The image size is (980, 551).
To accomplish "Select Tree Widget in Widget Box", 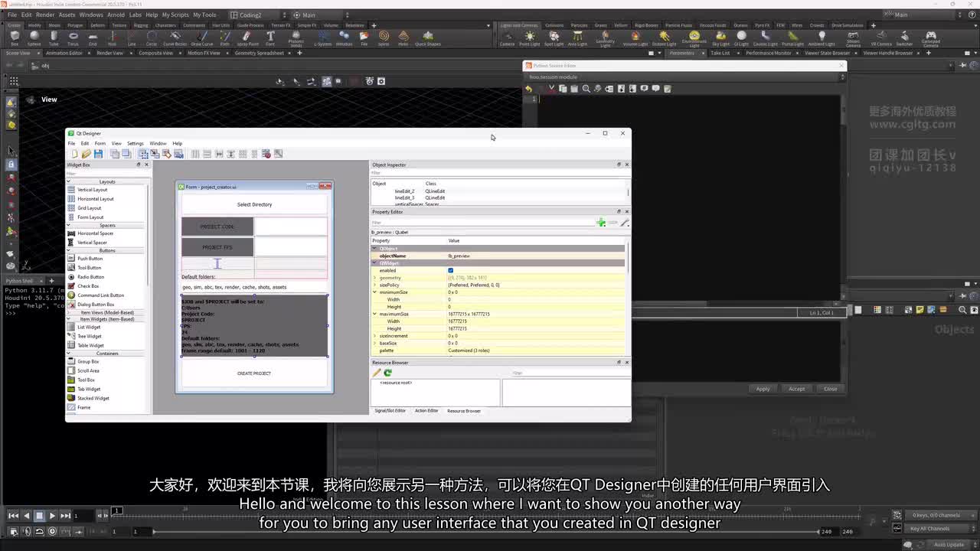I will pyautogui.click(x=89, y=336).
